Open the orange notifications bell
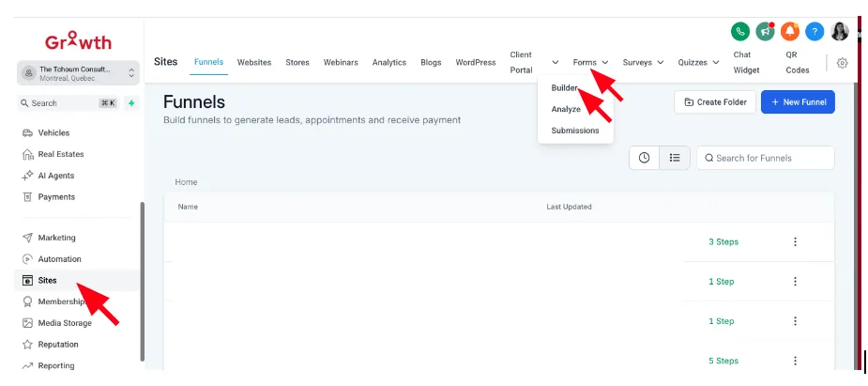 tap(790, 32)
